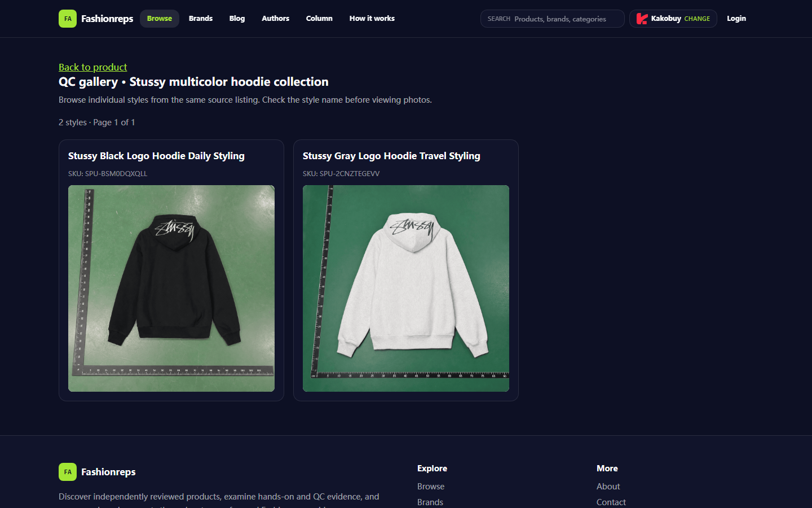
Task: Click the Explore footer heading
Action: pos(432,468)
